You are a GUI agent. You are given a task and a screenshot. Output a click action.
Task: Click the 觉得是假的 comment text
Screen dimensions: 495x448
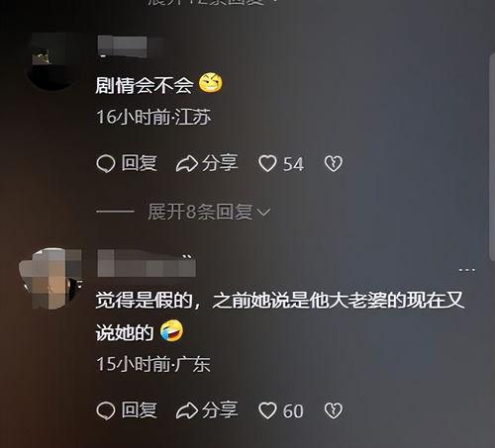[280, 316]
